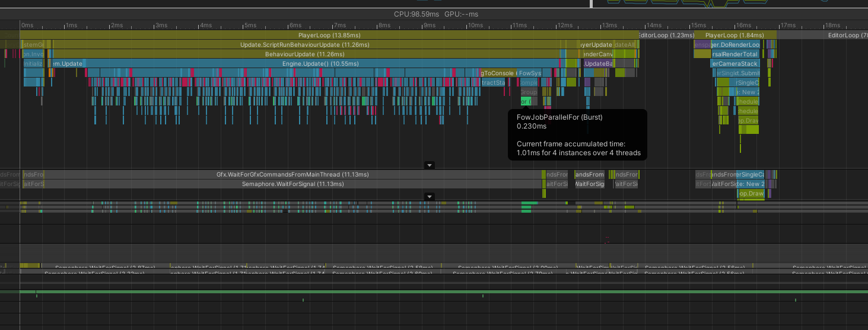Click the 10ms mark on time ruler

[475, 25]
